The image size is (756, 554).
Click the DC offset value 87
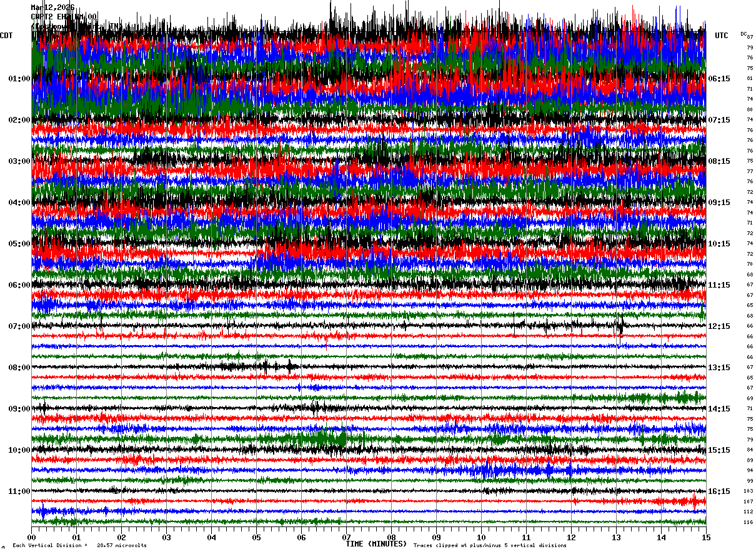tap(750, 37)
